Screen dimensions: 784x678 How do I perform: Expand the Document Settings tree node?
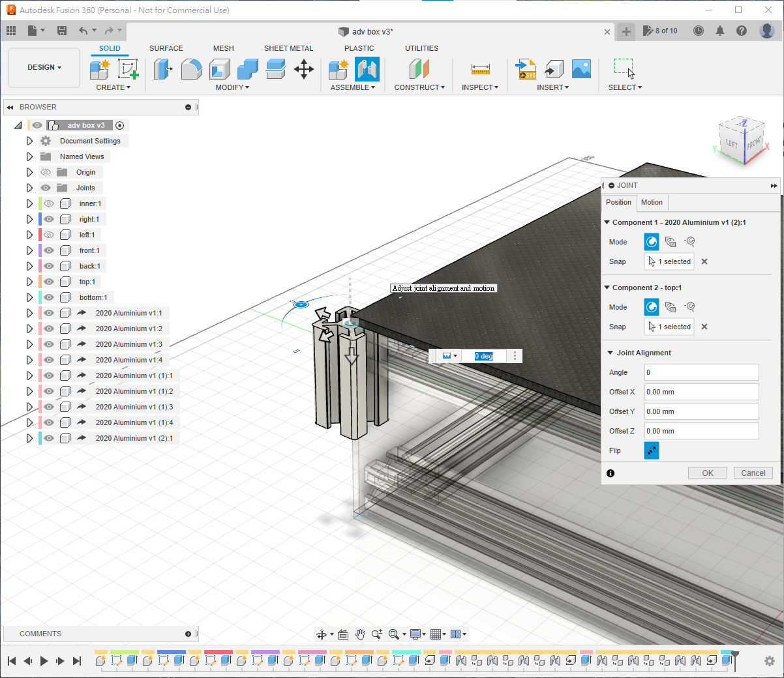pos(29,141)
